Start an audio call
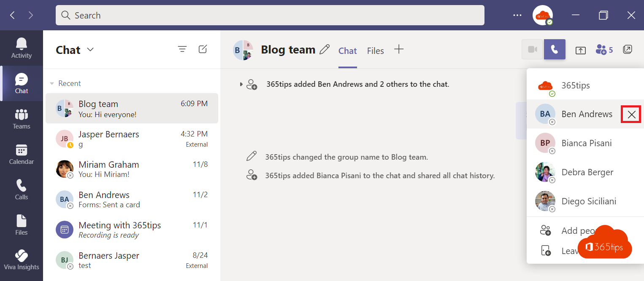The height and width of the screenshot is (281, 644). point(555,49)
